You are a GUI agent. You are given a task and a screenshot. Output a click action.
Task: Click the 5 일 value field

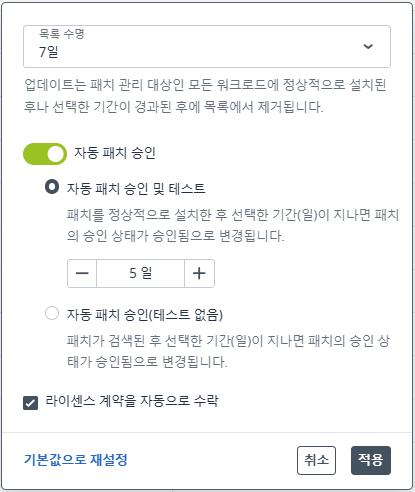(140, 273)
